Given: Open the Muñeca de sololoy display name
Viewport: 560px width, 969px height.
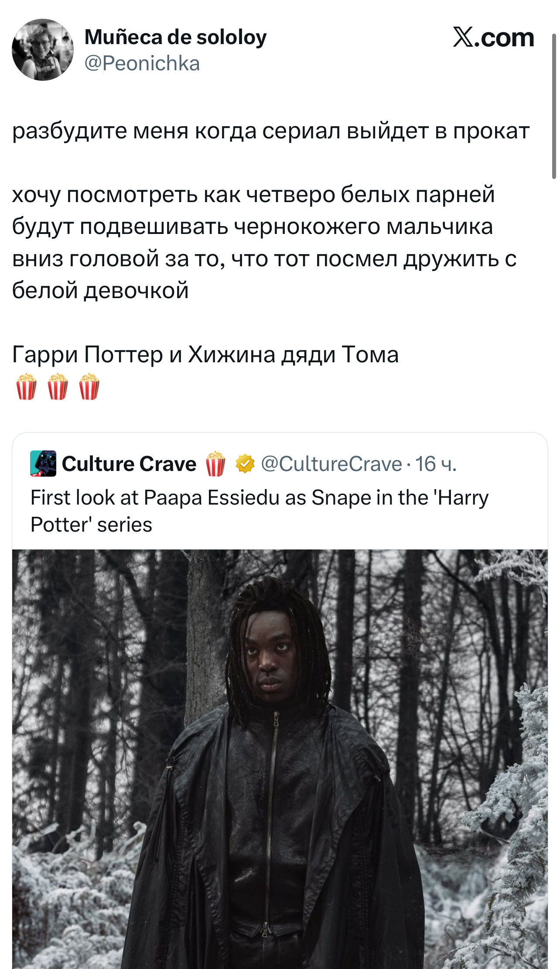Looking at the screenshot, I should [175, 37].
